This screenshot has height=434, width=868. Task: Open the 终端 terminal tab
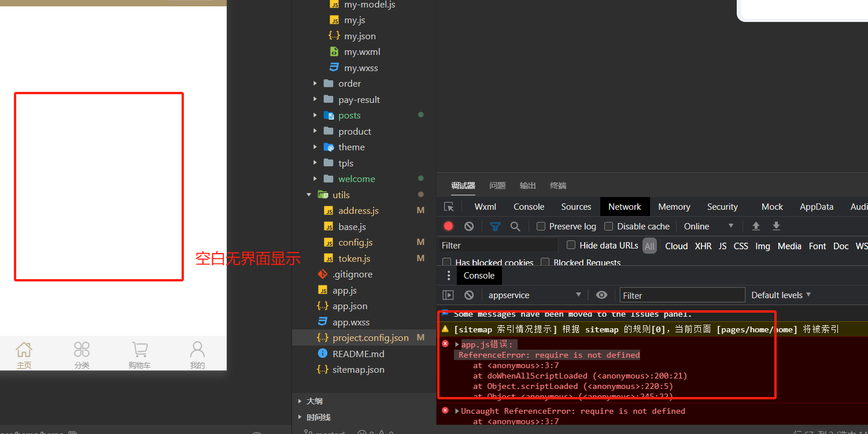(557, 186)
